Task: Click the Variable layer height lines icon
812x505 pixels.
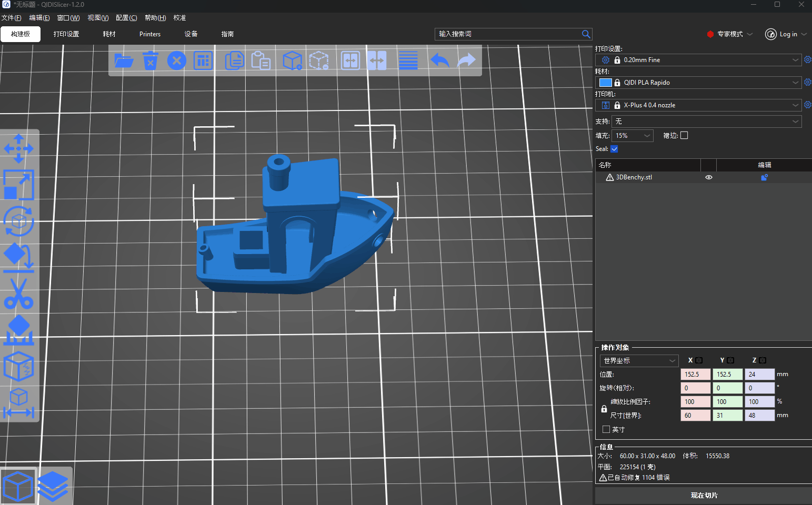Action: point(408,60)
